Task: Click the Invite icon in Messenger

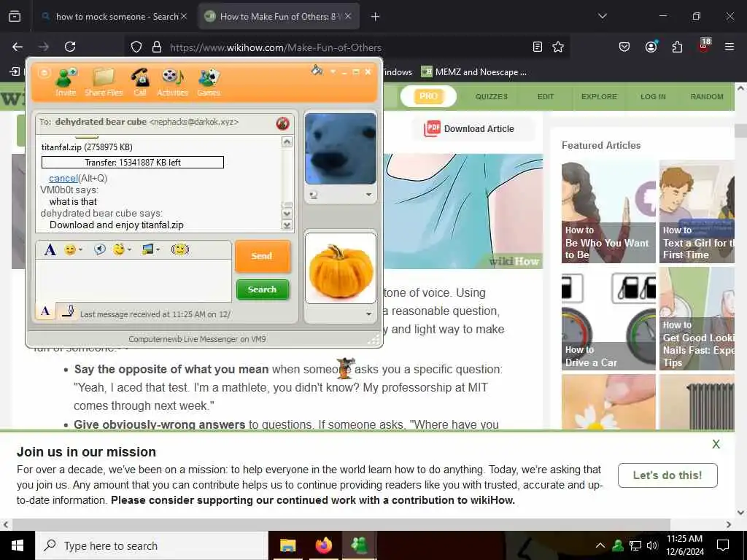Action: pyautogui.click(x=66, y=82)
